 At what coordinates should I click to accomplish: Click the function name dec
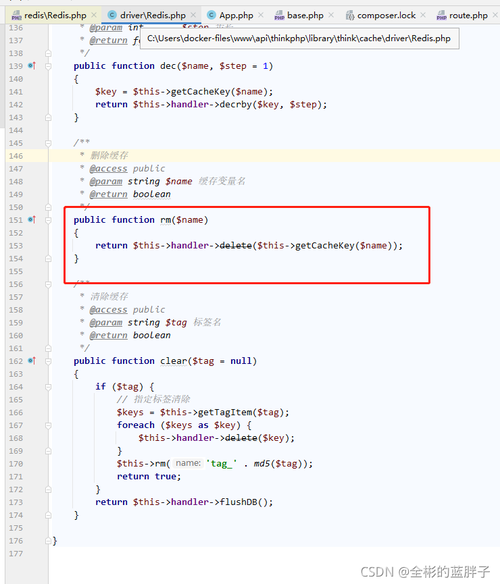[x=168, y=66]
